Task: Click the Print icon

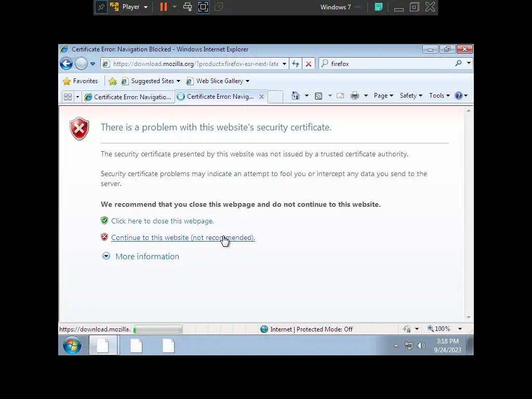Action: click(x=354, y=96)
